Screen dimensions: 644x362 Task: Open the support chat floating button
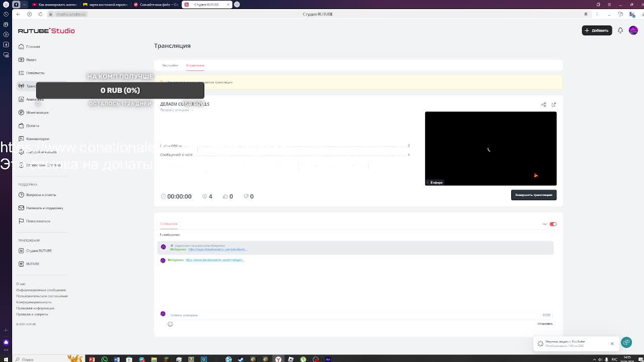[626, 342]
